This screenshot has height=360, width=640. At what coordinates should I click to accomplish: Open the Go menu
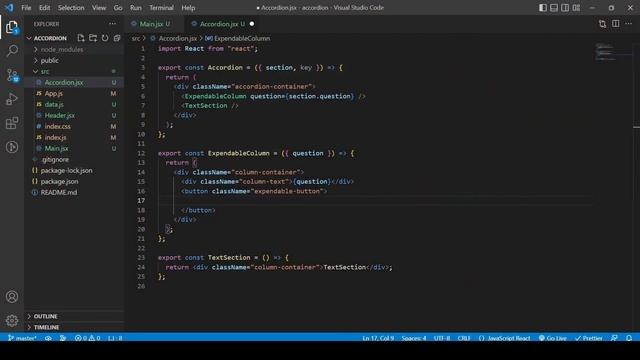tap(118, 8)
